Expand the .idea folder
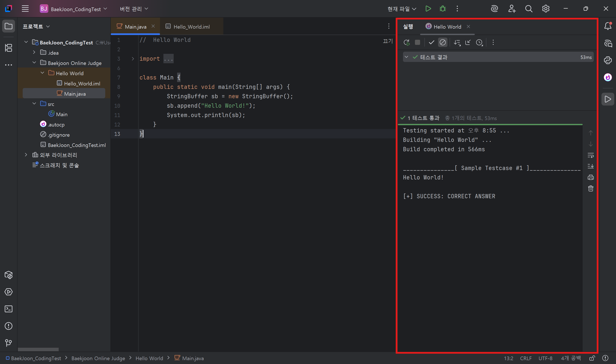The image size is (616, 364). (x=34, y=53)
